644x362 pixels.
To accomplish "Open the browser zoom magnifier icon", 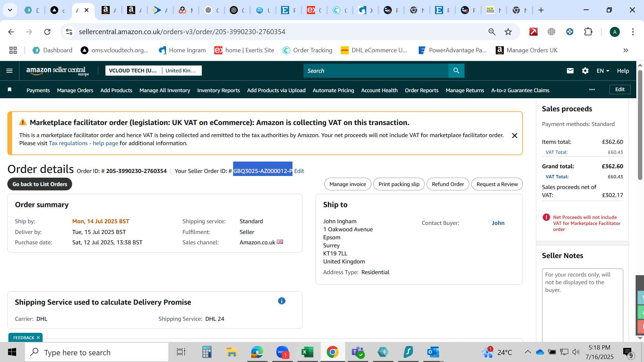I will click(492, 32).
